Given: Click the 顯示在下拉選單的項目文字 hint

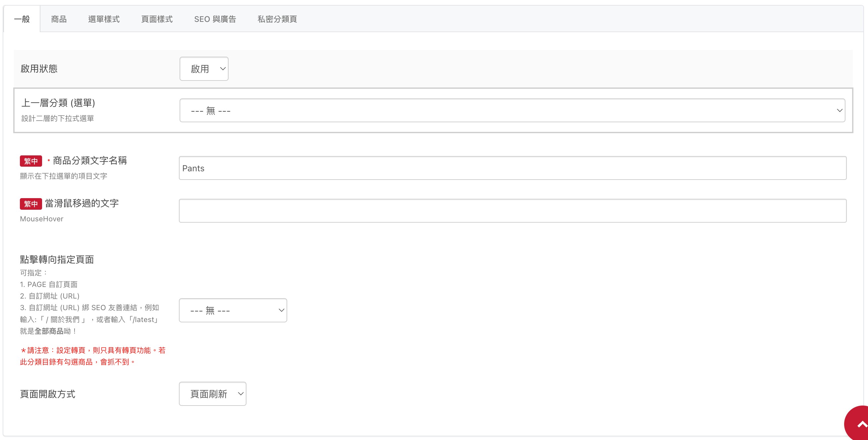Looking at the screenshot, I should pyautogui.click(x=63, y=176).
